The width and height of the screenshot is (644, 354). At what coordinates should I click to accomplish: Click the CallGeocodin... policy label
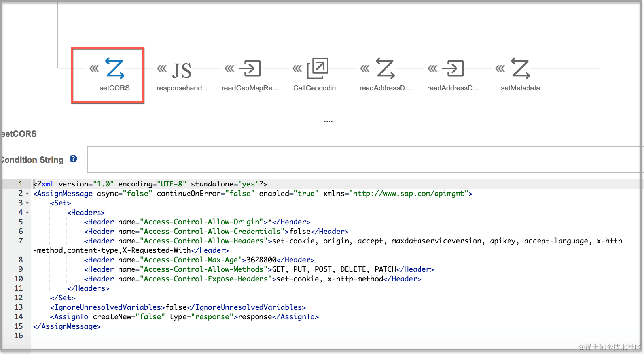[x=318, y=88]
